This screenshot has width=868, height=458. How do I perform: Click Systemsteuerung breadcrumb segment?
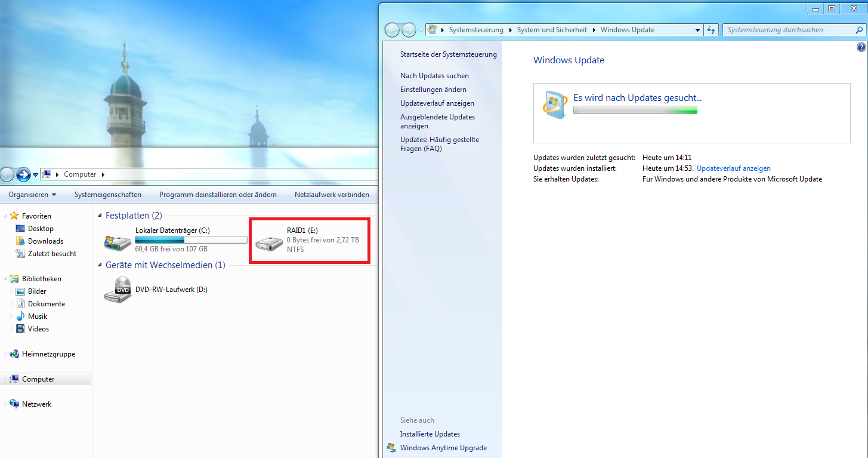[x=476, y=30]
